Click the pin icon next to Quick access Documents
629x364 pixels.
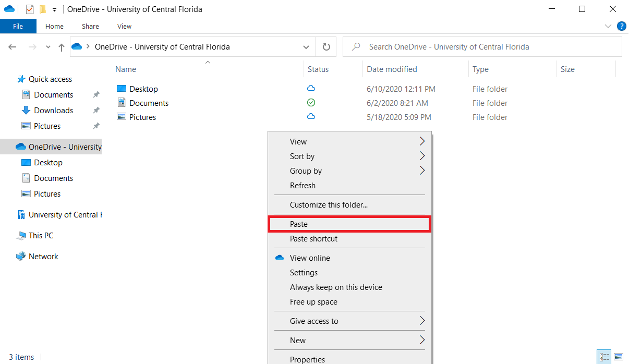click(96, 95)
